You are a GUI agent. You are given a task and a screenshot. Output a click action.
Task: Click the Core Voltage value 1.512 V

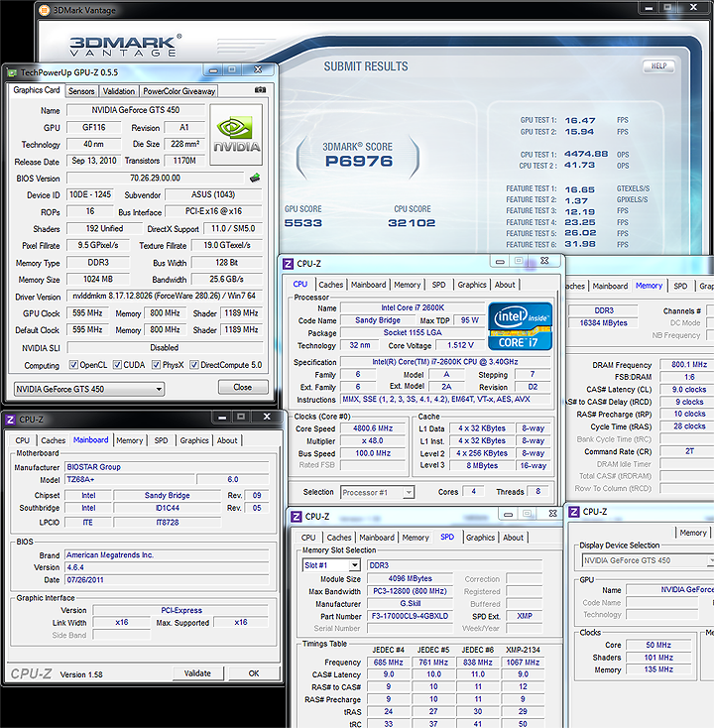pos(460,345)
